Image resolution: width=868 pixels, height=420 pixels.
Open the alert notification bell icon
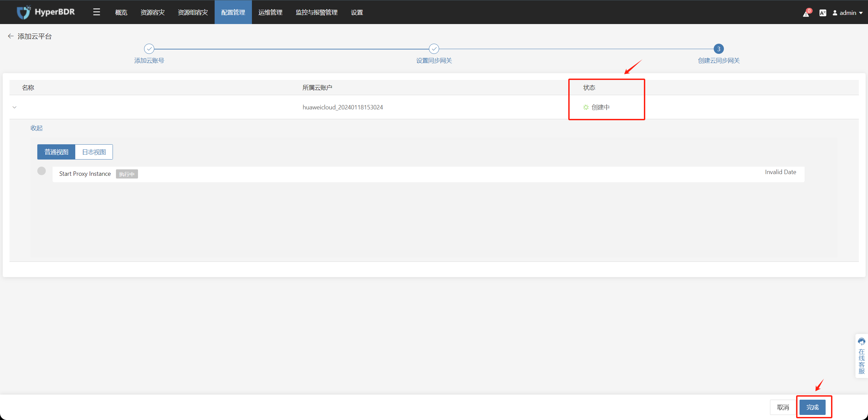(806, 13)
